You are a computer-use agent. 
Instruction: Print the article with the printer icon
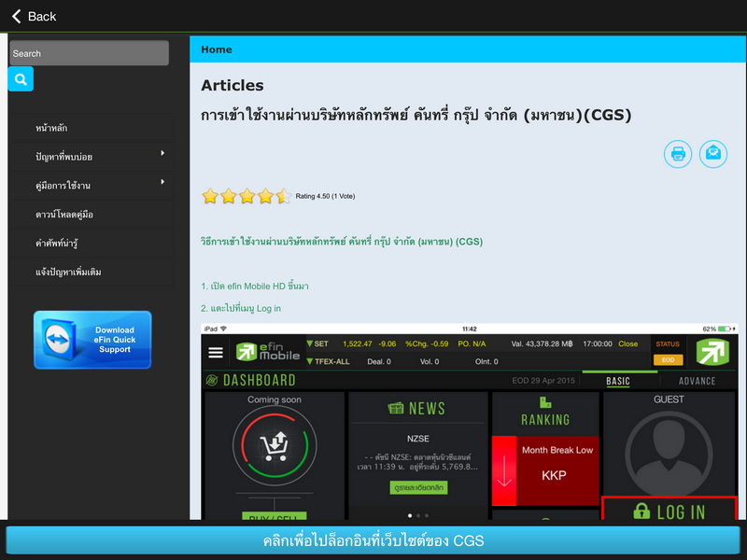(678, 154)
